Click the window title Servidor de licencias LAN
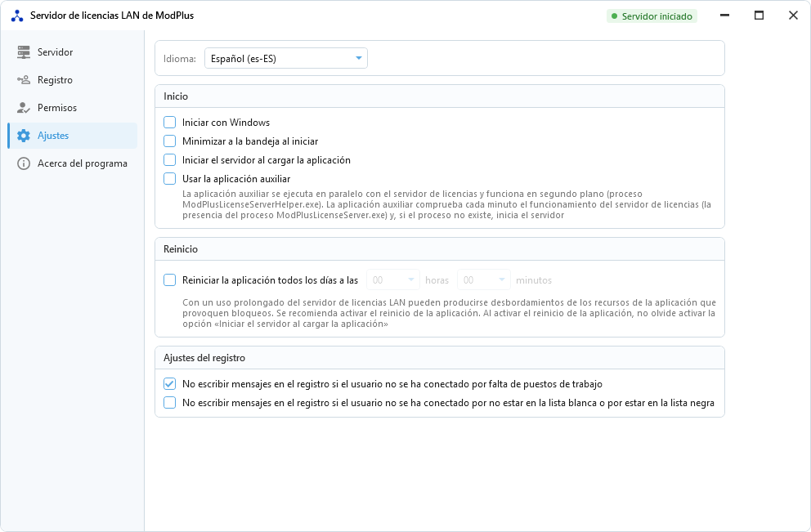 pyautogui.click(x=112, y=16)
